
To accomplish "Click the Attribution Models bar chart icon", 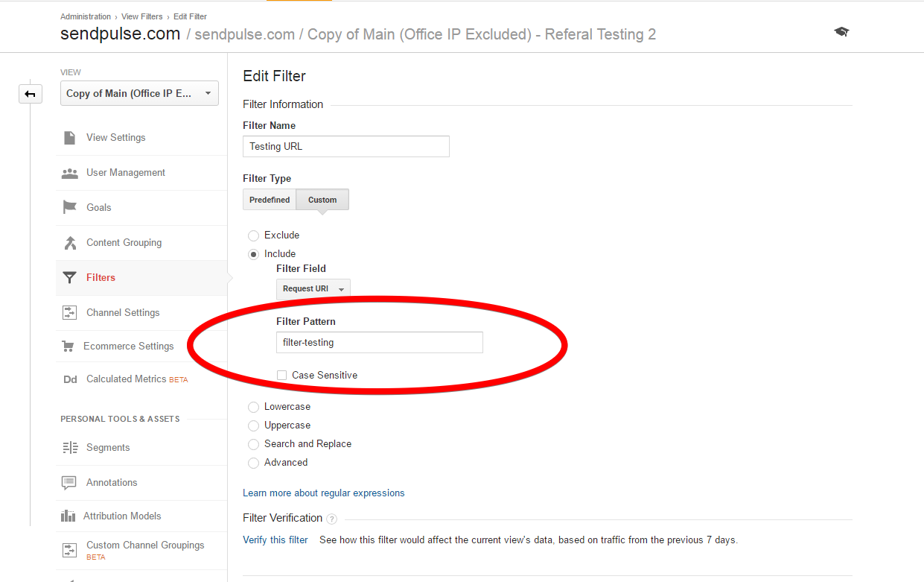I will (x=68, y=516).
